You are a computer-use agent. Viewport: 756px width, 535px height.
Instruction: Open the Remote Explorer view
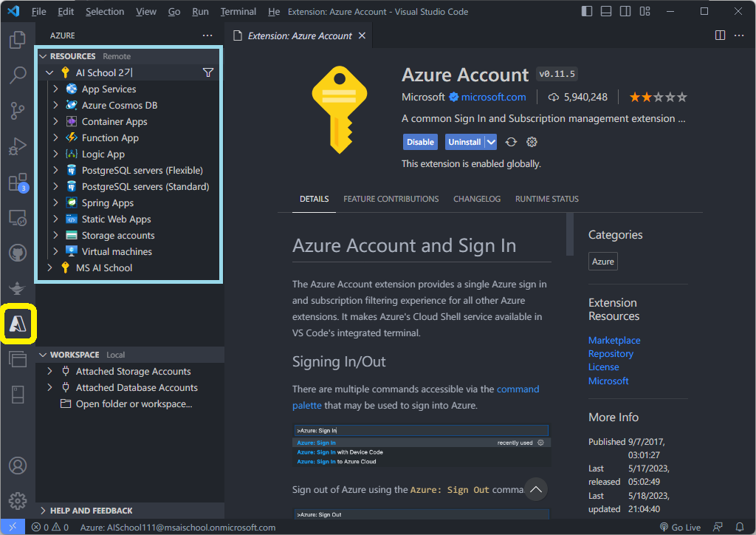18,217
